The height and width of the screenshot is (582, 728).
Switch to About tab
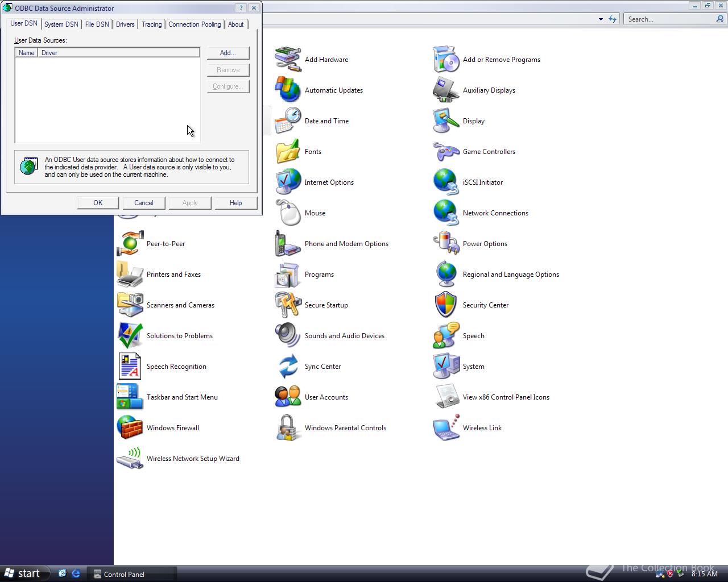235,24
